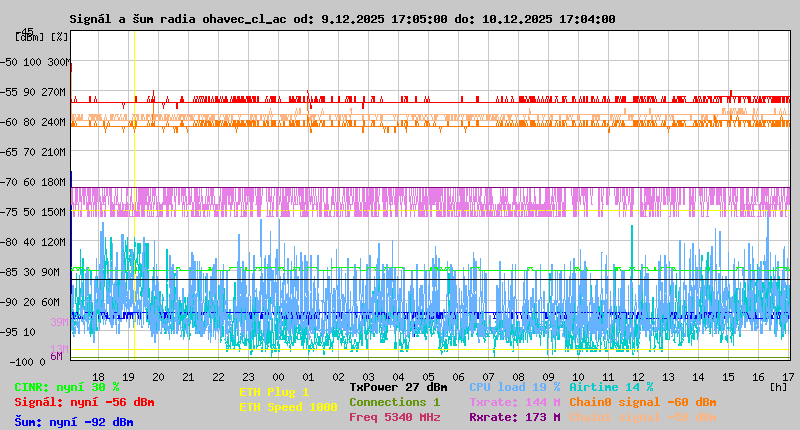Select the Airtime 14 % legend entry
This screenshot has width=800, height=430.
coord(611,387)
